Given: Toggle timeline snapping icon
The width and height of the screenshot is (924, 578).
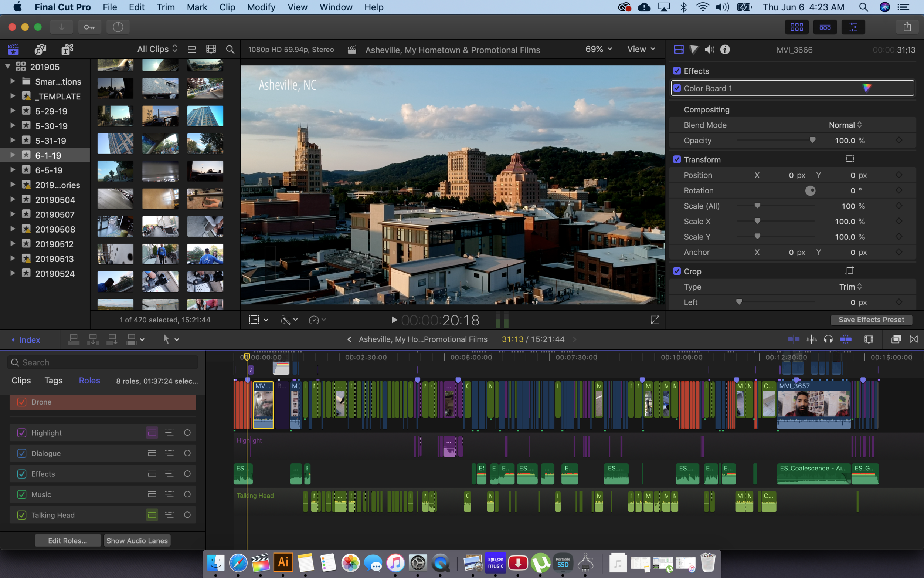Looking at the screenshot, I should [846, 339].
